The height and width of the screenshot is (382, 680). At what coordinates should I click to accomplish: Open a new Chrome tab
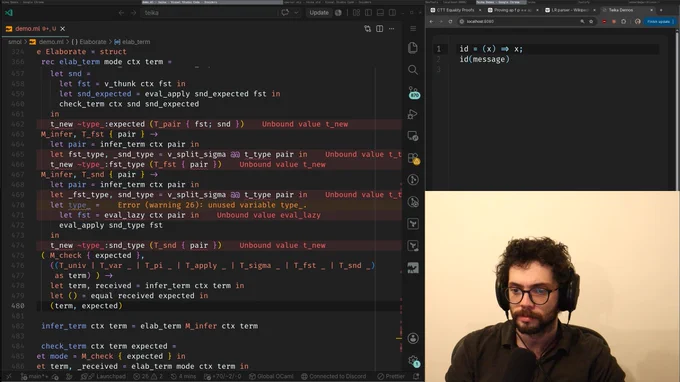pyautogui.click(x=661, y=10)
